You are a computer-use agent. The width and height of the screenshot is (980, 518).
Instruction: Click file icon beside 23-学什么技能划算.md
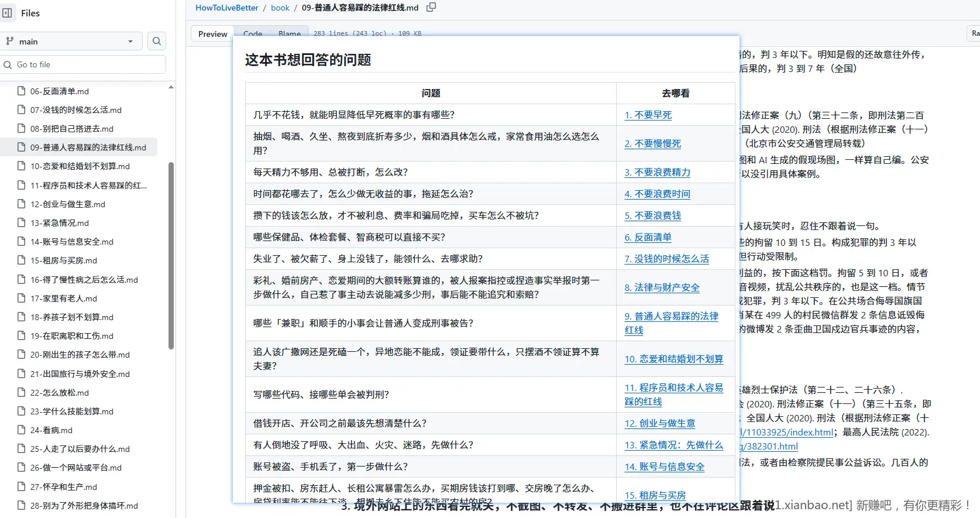(x=22, y=411)
